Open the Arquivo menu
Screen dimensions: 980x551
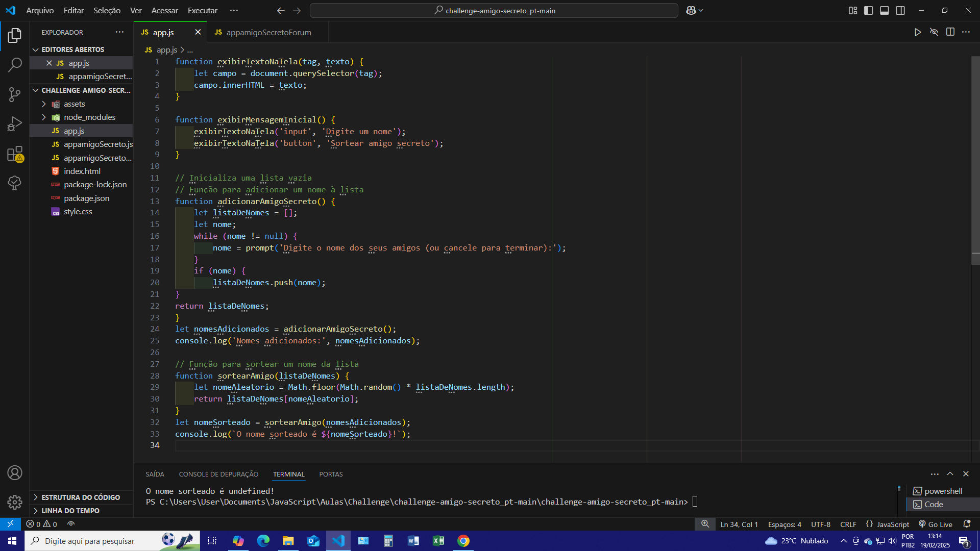[40, 10]
